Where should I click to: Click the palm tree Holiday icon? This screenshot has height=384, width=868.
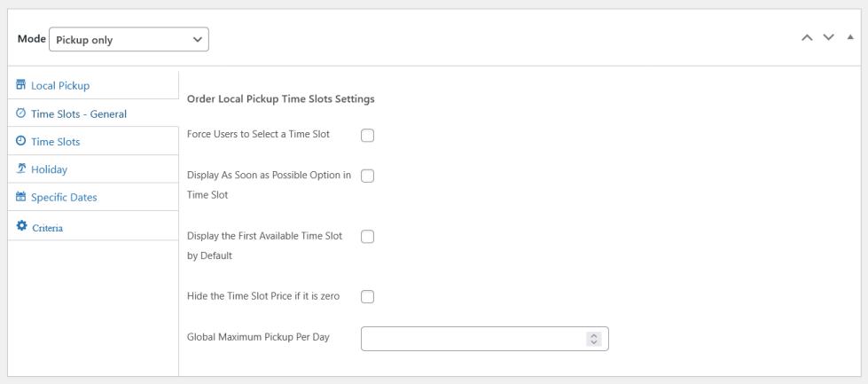pos(21,168)
